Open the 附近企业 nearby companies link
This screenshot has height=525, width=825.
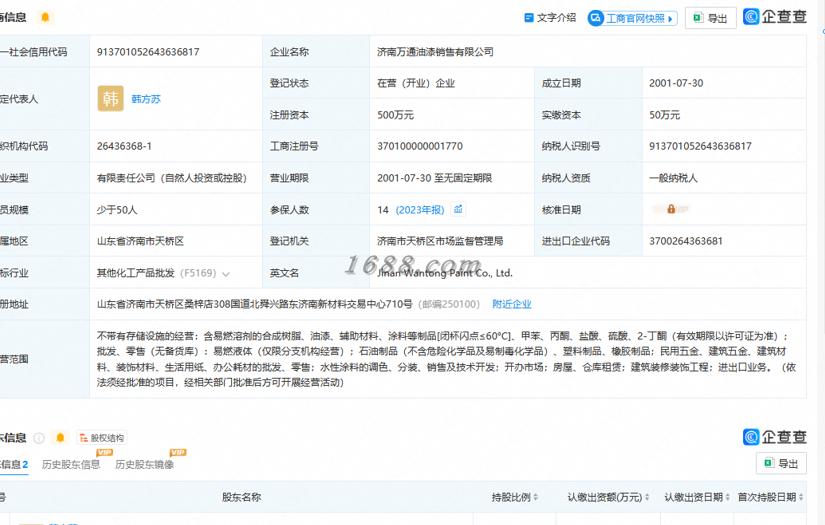(x=511, y=304)
